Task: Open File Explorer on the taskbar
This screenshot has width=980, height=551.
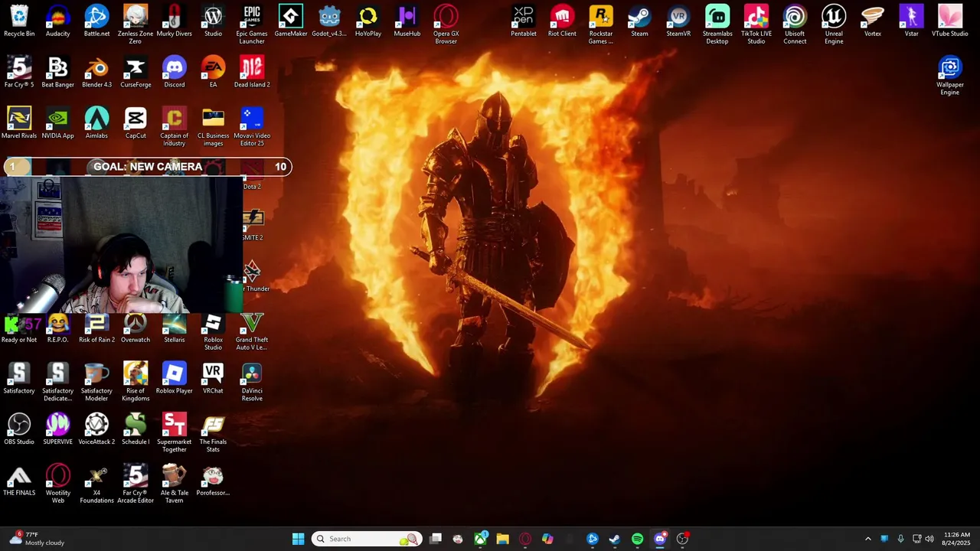Action: tap(502, 539)
